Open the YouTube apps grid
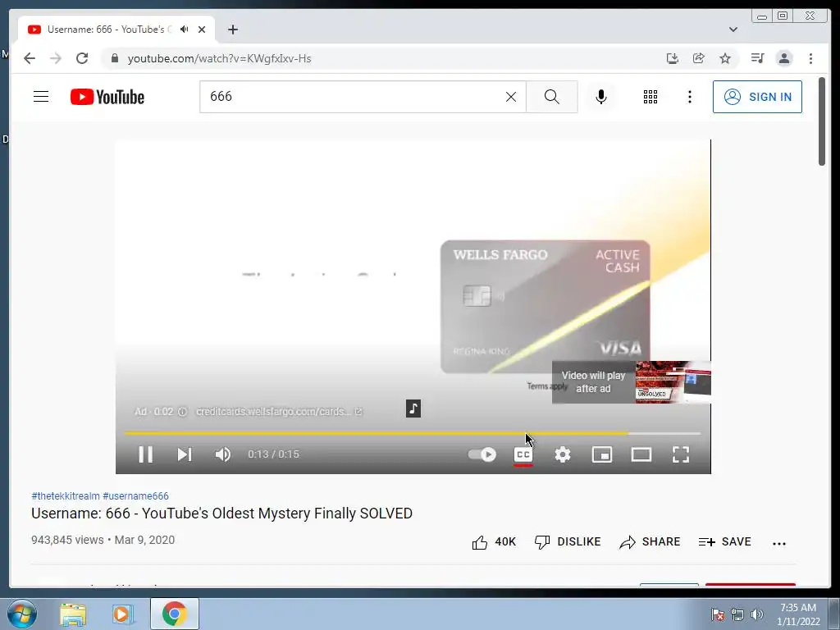840x630 pixels. click(x=651, y=97)
